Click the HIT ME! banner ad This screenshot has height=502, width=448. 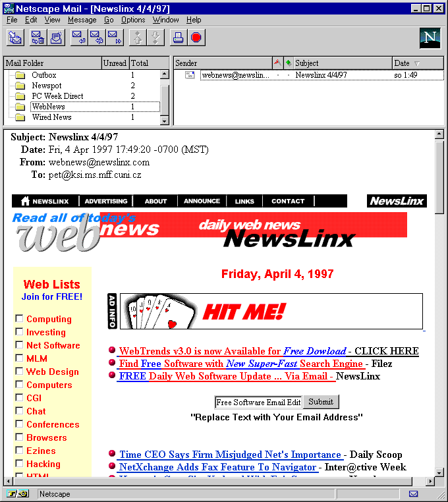pyautogui.click(x=271, y=311)
